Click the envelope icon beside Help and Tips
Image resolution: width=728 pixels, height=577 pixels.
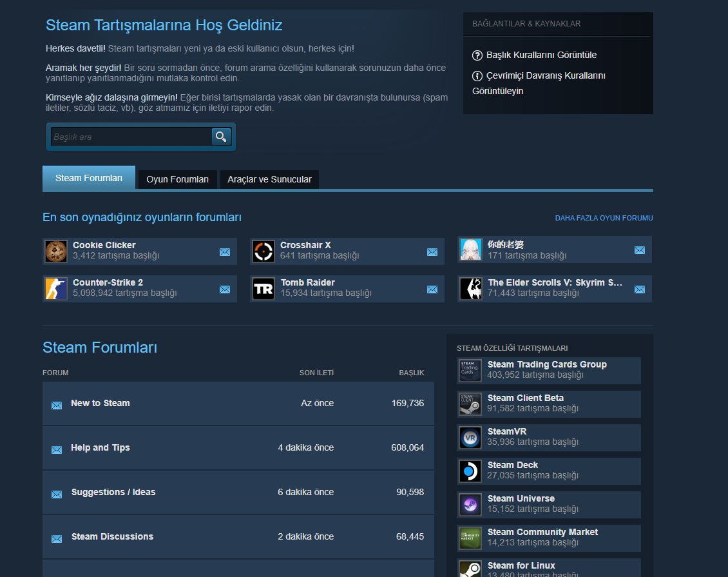click(57, 450)
